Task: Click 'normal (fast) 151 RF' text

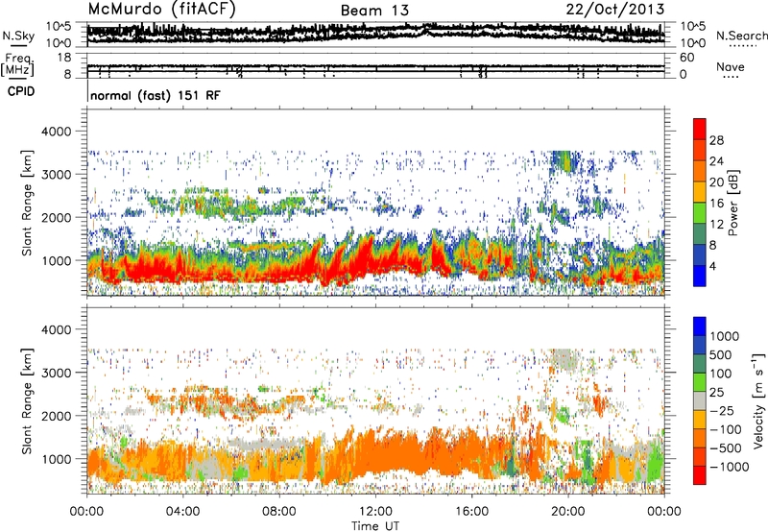Action: (156, 95)
